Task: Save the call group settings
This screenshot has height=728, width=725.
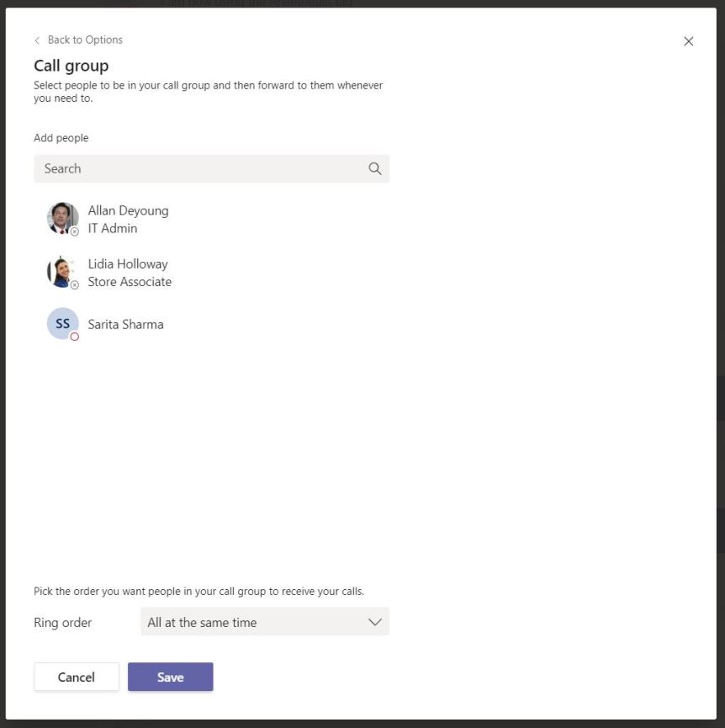Action: [170, 677]
